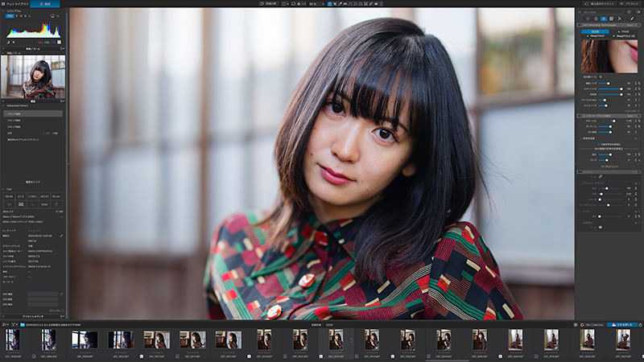The height and width of the screenshot is (362, 644).
Task: Expand the プリセットエディタ panel at bottom left
Action: click(3, 316)
